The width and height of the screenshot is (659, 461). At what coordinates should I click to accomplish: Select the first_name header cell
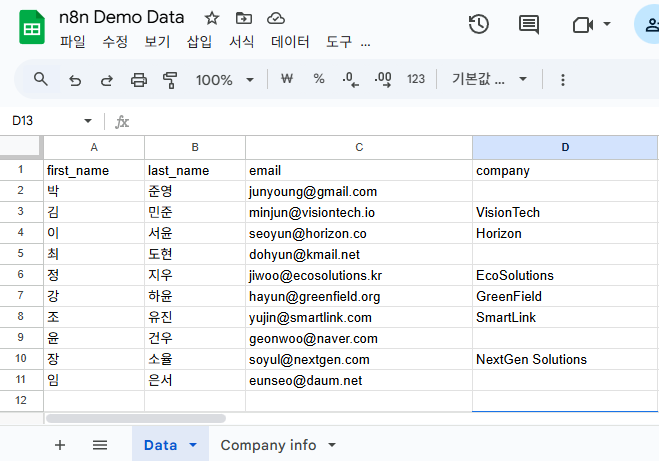tap(94, 170)
